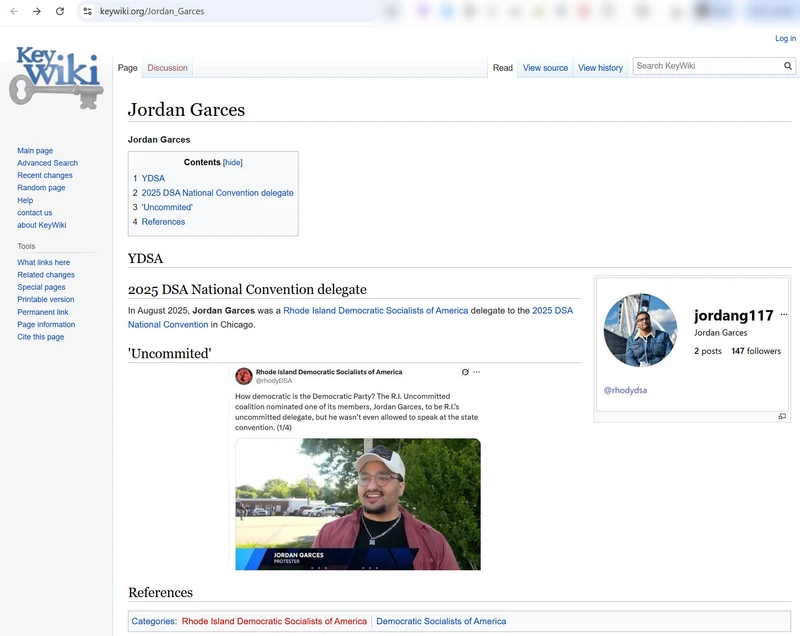Image resolution: width=800 pixels, height=636 pixels.
Task: Click the @rhodydsa handle in profile card
Action: point(626,390)
